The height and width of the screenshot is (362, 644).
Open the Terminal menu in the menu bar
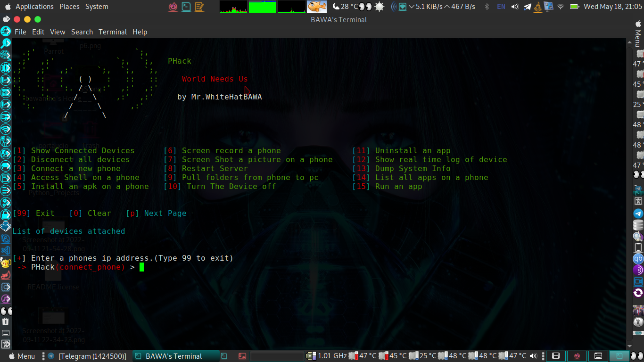point(112,32)
